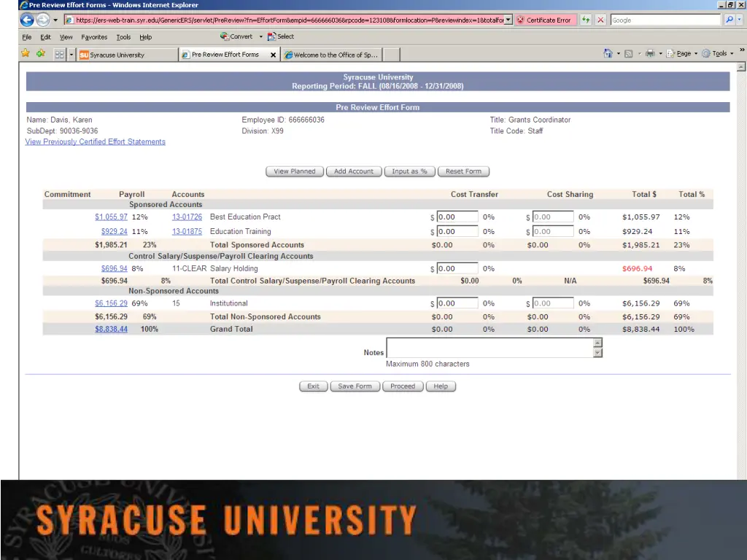Click the Select toolbar button

click(281, 36)
